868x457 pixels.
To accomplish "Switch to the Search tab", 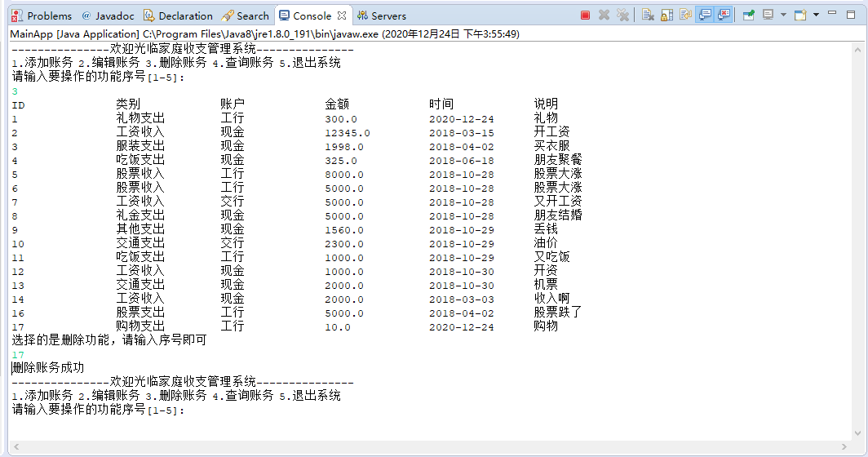I will 246,16.
